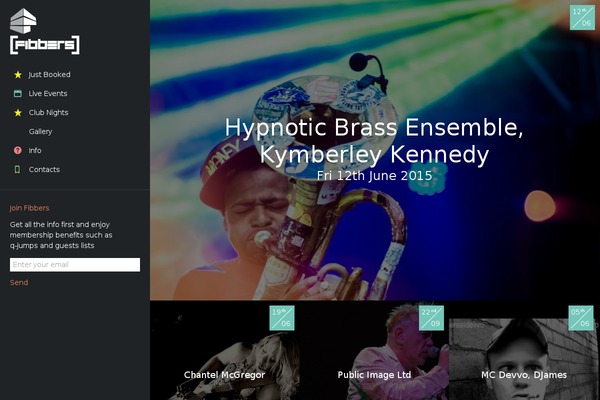Click the 19th/06 date badge on Chantel McGregor
Screen dimensions: 600x400
tap(282, 318)
